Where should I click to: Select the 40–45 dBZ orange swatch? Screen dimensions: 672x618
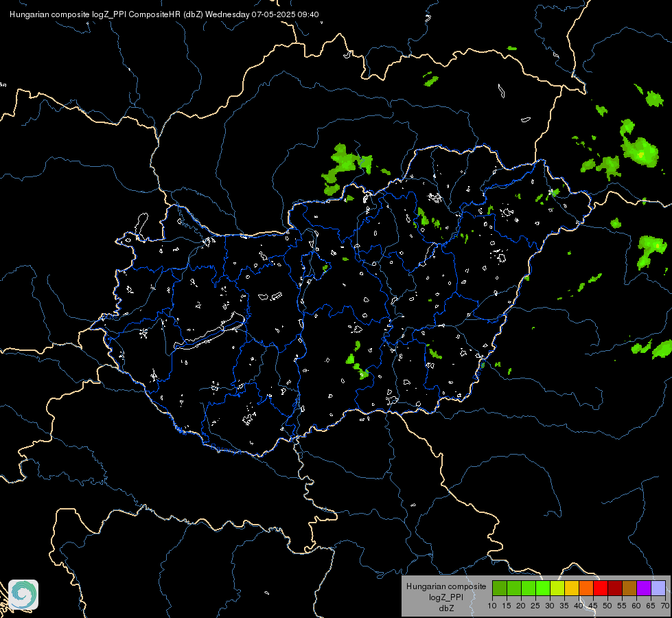click(586, 588)
